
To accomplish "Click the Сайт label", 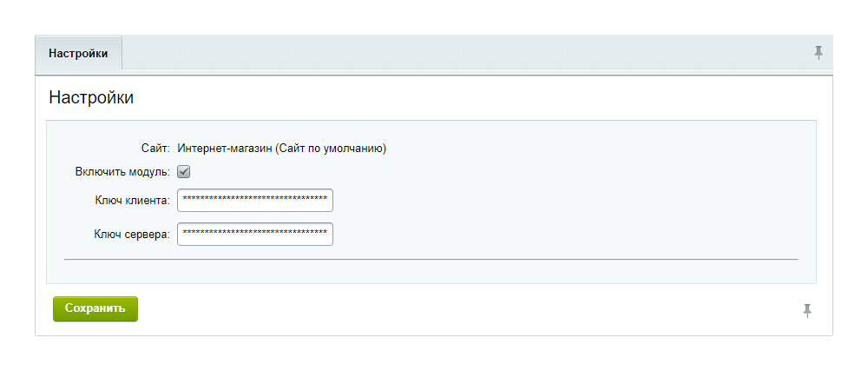I will (x=155, y=149).
